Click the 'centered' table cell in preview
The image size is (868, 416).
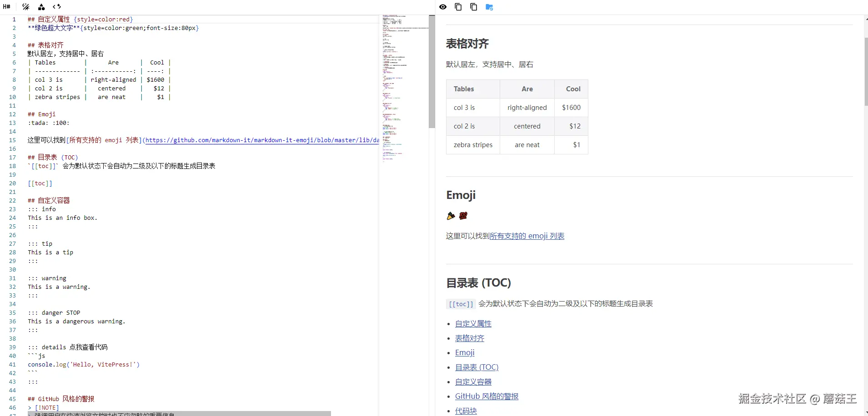click(527, 126)
